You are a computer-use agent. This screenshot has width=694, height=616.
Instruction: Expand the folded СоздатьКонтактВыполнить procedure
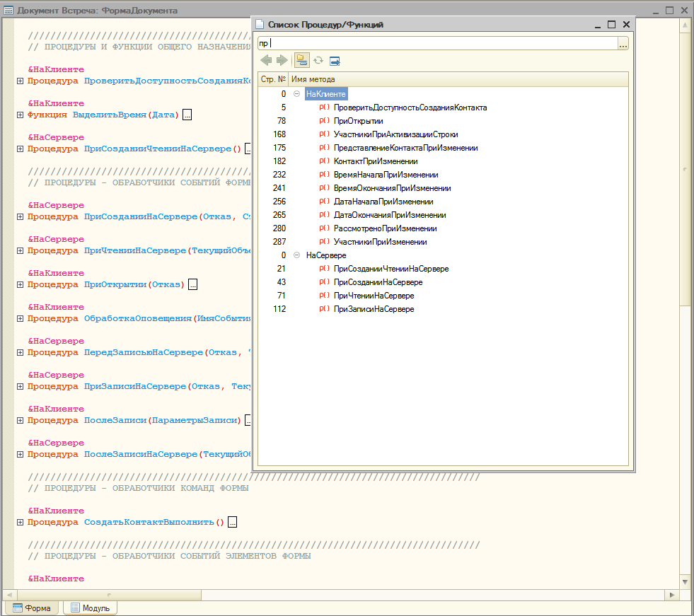20,523
